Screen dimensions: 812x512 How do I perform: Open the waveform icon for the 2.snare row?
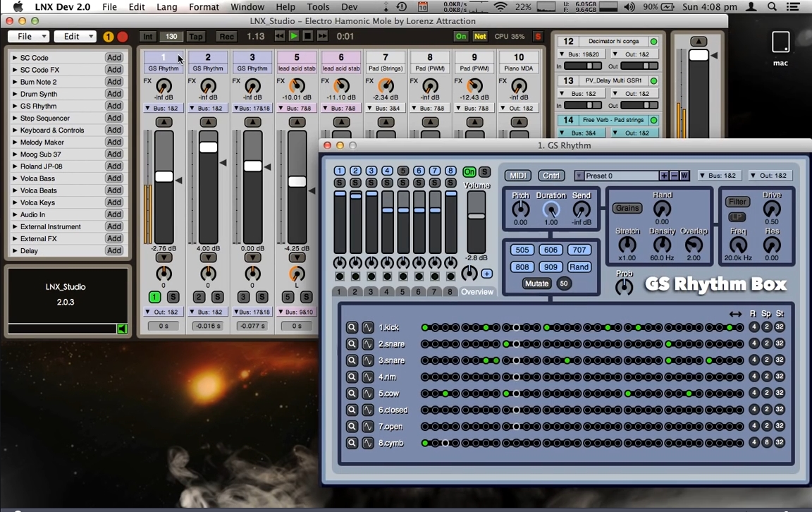coord(368,344)
